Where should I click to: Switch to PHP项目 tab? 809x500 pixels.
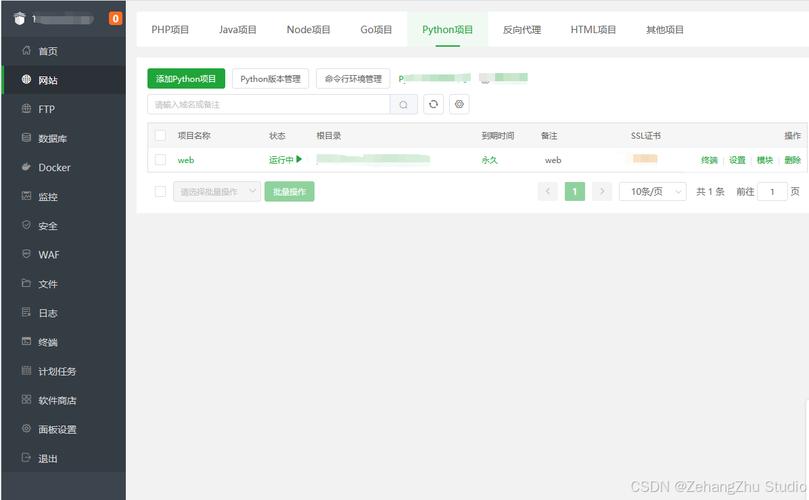pos(170,29)
